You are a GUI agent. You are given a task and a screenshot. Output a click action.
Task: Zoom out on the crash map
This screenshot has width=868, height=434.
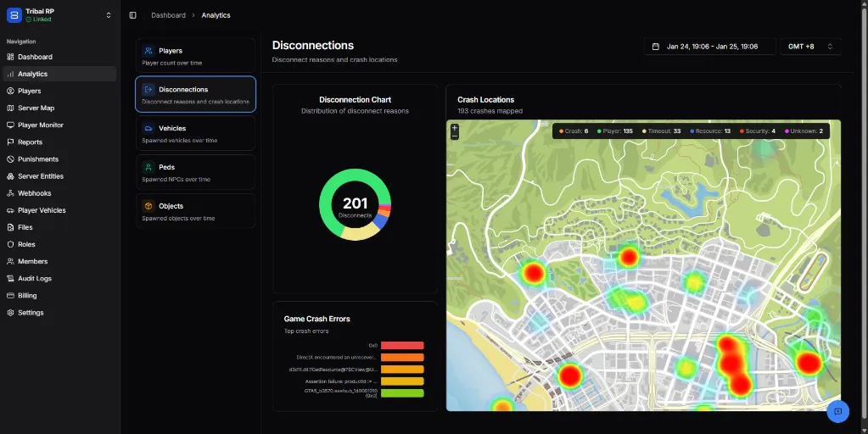pyautogui.click(x=455, y=136)
